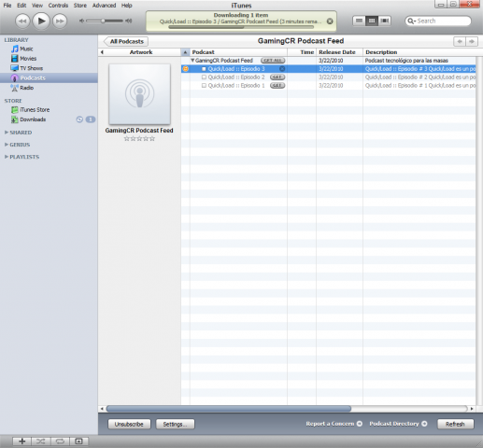Switch to grid view
The height and width of the screenshot is (448, 483).
372,21
